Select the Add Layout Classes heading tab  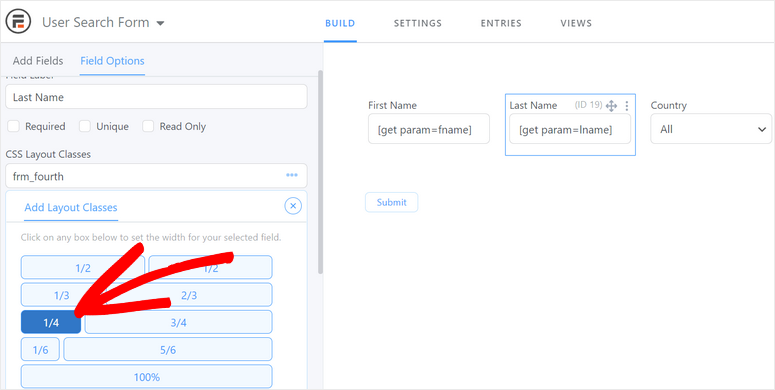pyautogui.click(x=71, y=207)
